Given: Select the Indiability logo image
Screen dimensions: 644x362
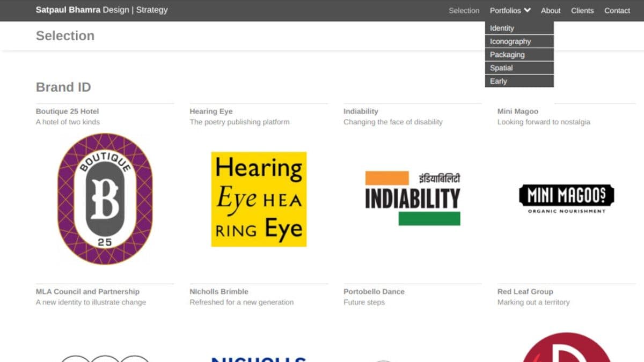Looking at the screenshot, I should click(x=412, y=198).
